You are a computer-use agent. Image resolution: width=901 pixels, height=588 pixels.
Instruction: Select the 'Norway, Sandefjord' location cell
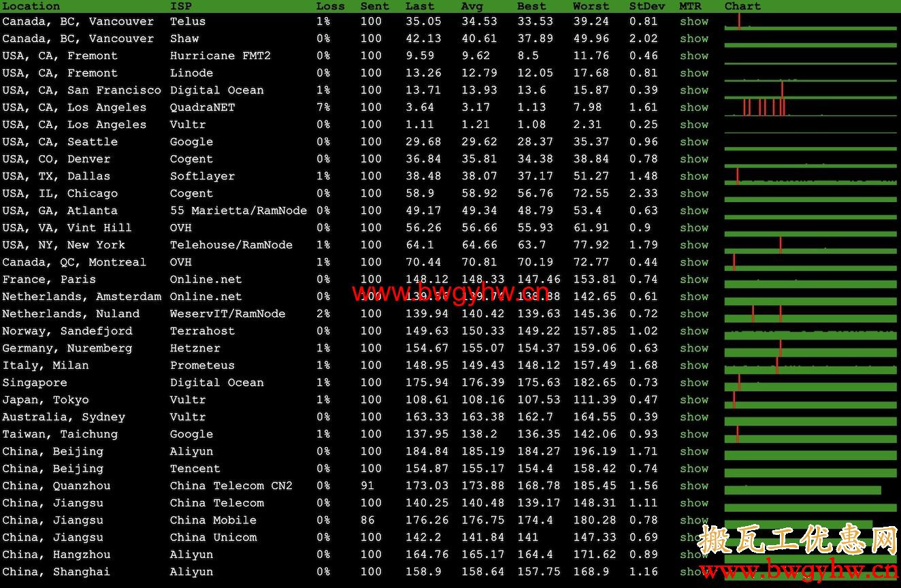click(x=67, y=331)
